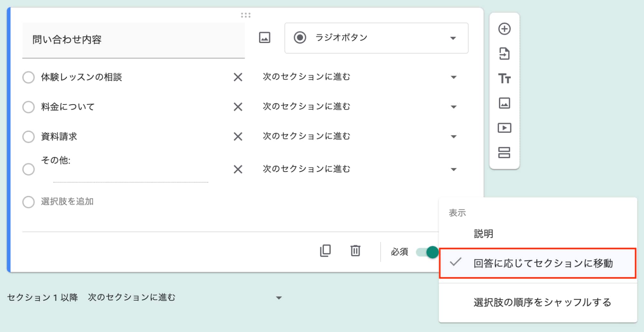The image size is (644, 332).
Task: Remove the option 資料請求
Action: point(238,136)
